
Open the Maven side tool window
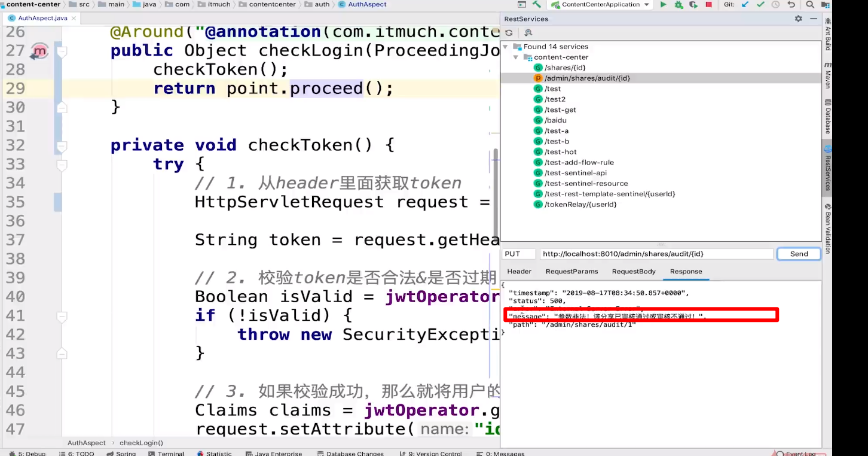pos(828,75)
